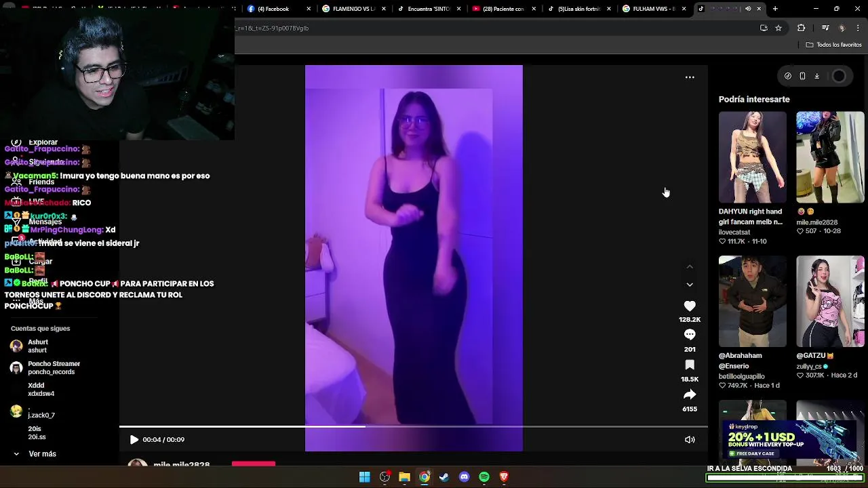Open Spotify from the taskbar
Image resolution: width=868 pixels, height=488 pixels.
click(x=484, y=477)
